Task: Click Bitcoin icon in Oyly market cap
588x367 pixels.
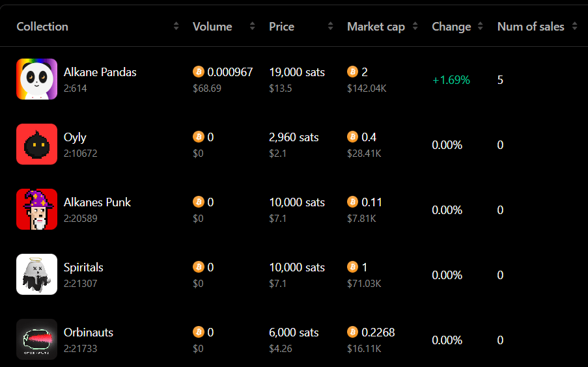Action: 352,137
